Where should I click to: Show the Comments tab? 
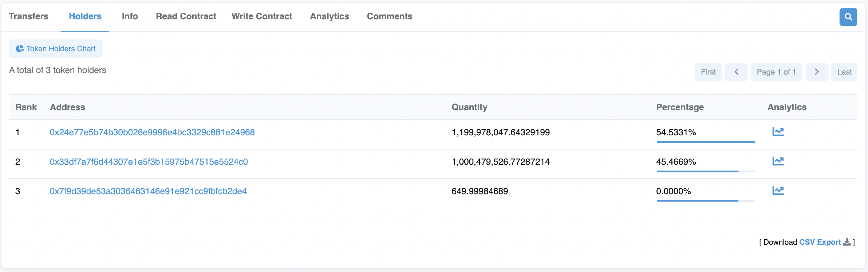coord(389,16)
